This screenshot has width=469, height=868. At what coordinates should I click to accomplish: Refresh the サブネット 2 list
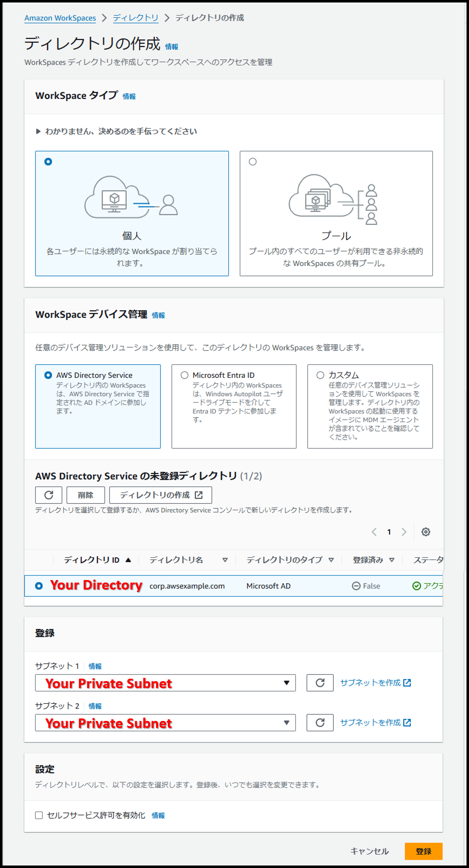click(320, 723)
